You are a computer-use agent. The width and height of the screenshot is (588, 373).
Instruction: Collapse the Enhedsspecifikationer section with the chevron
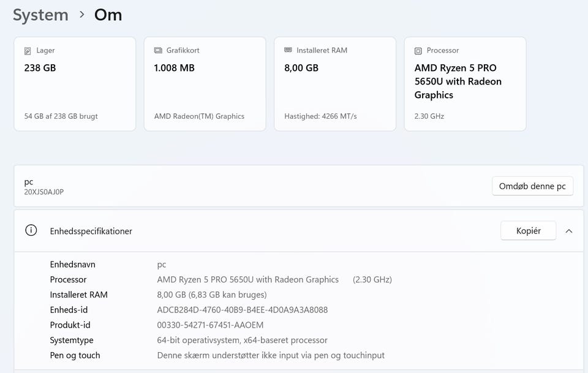tap(569, 231)
